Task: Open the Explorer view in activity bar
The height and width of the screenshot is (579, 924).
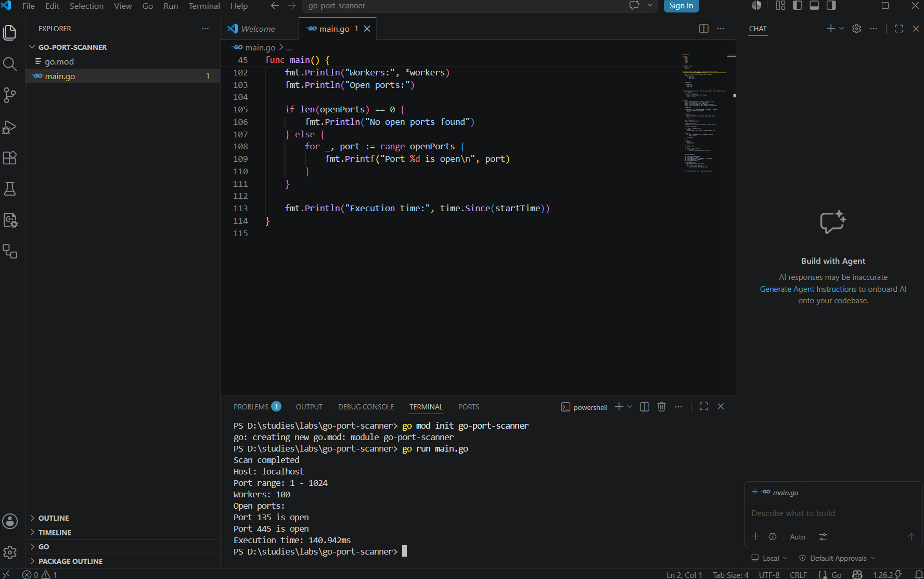Action: click(x=10, y=33)
